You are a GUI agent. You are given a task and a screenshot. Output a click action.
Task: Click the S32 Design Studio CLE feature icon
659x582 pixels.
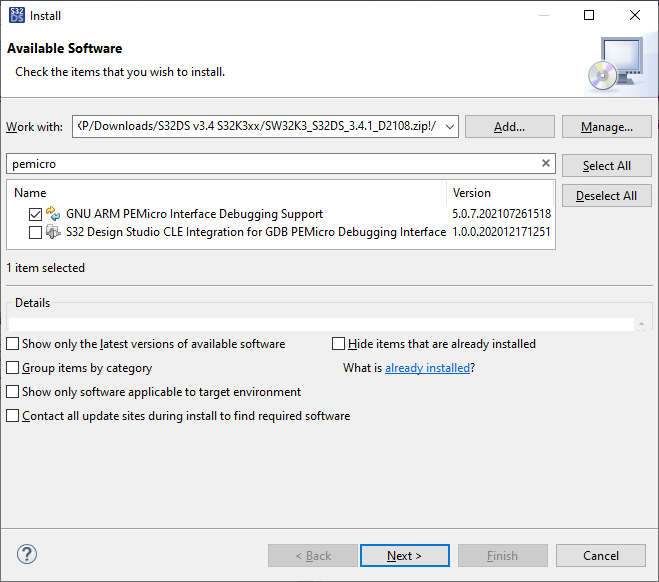(54, 232)
